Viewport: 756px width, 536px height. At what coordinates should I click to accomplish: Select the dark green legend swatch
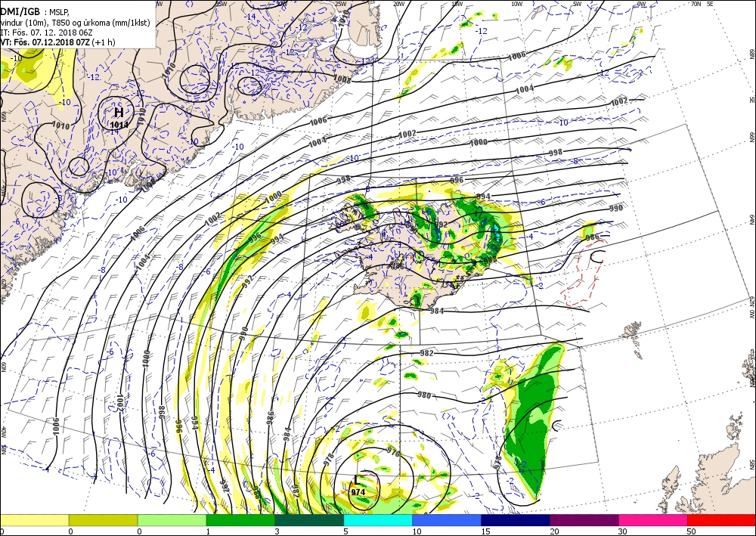tap(309, 520)
